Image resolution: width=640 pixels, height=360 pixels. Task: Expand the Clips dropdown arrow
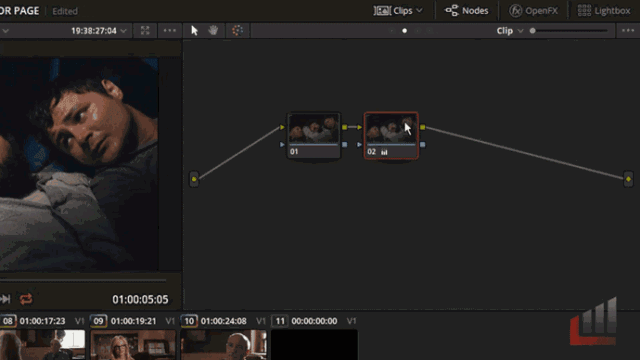(x=419, y=11)
